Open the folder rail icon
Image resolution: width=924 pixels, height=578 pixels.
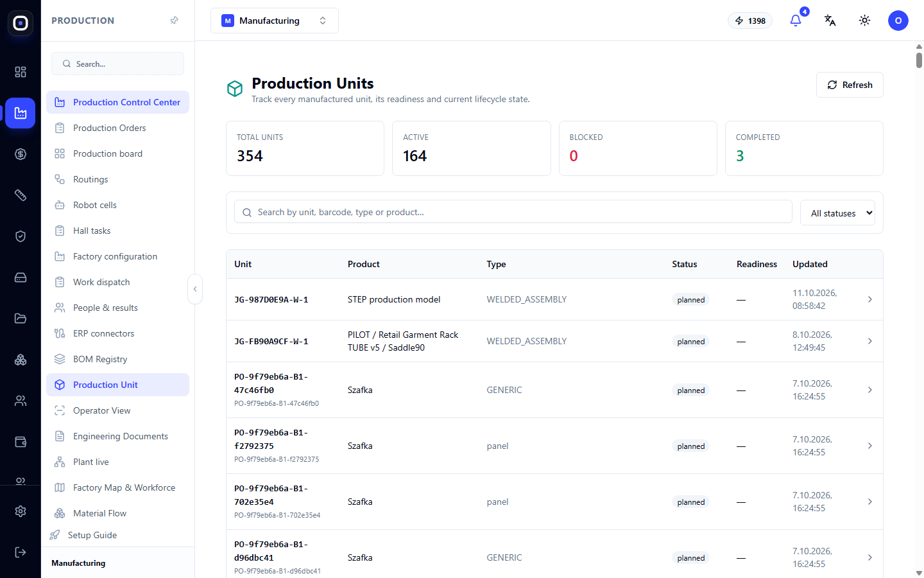(21, 319)
